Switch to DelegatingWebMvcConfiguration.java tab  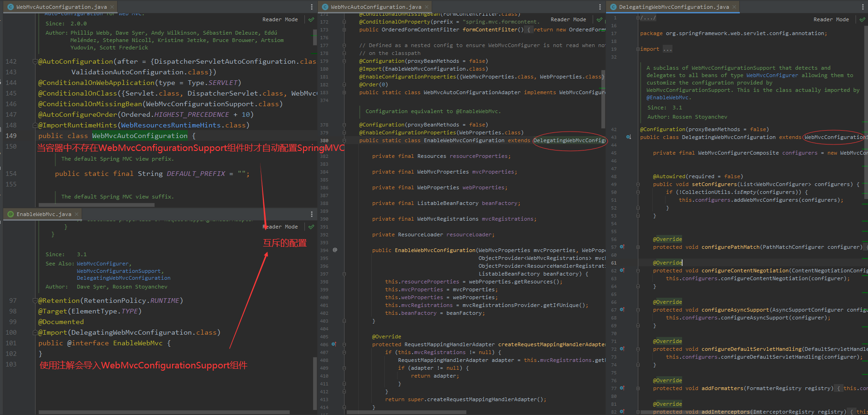(x=673, y=7)
